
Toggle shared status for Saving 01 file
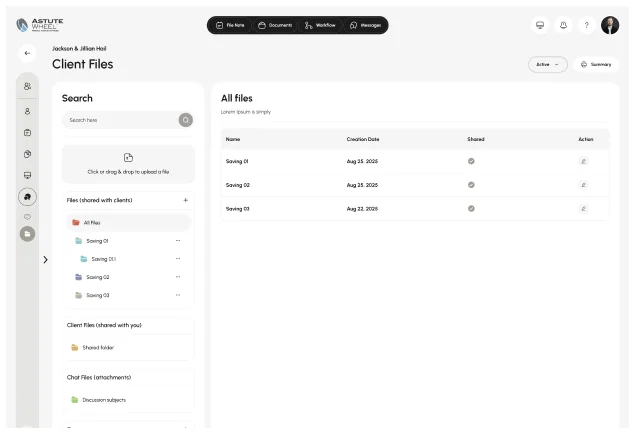tap(471, 161)
